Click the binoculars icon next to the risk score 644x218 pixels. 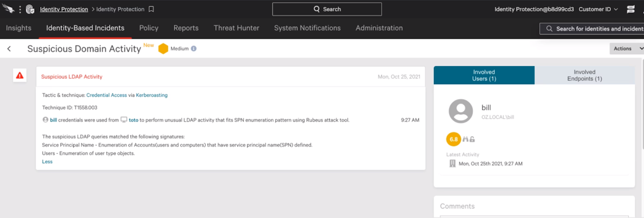pyautogui.click(x=465, y=139)
